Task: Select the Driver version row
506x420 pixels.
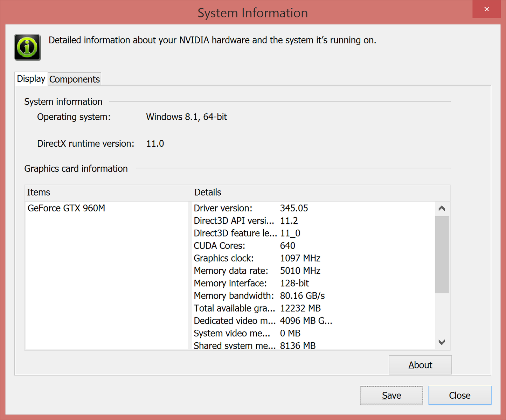Action: point(251,208)
